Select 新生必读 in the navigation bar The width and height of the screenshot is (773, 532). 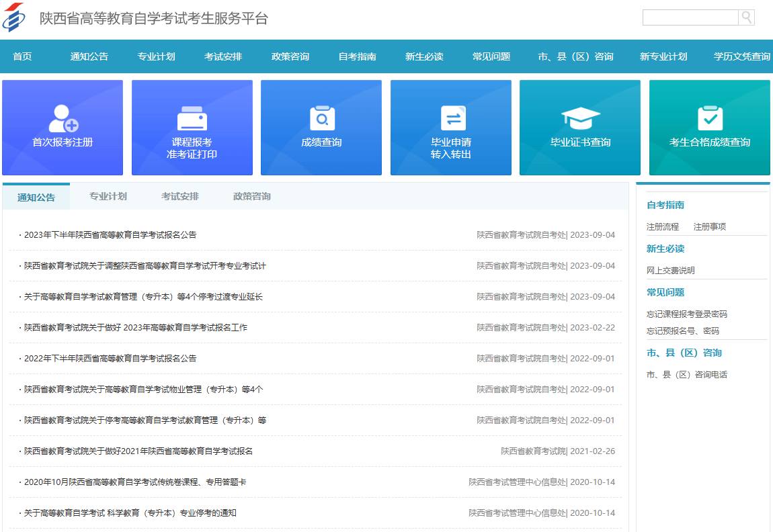click(424, 56)
